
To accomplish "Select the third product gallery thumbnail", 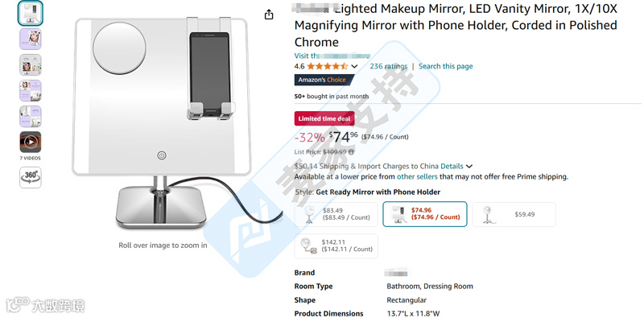I will tap(31, 65).
